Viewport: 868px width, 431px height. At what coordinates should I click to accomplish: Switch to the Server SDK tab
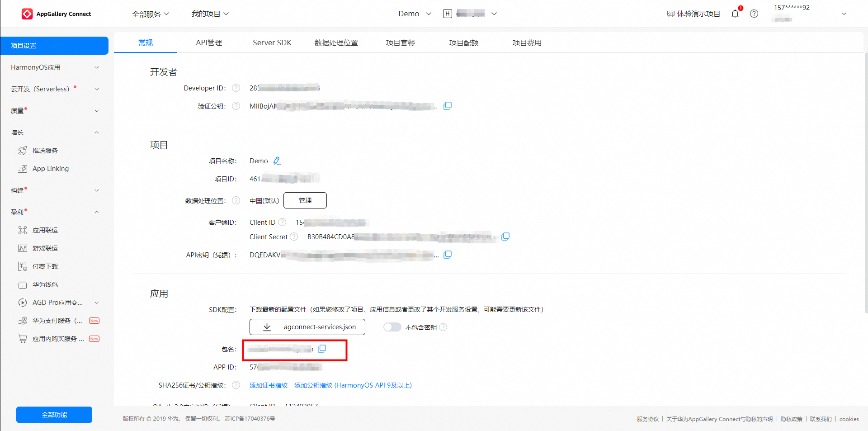pos(272,43)
